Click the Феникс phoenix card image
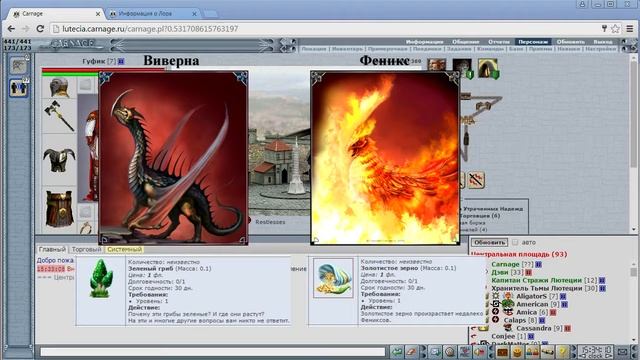 click(x=385, y=158)
